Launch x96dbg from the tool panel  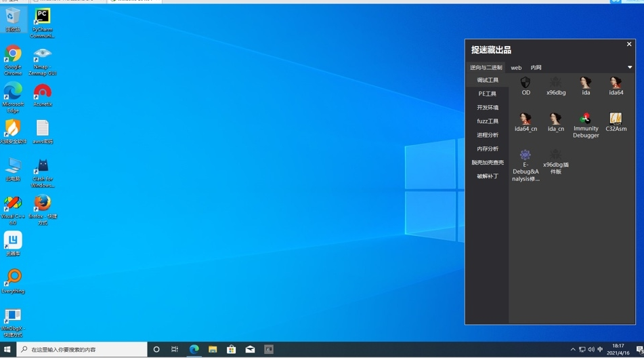pyautogui.click(x=556, y=86)
